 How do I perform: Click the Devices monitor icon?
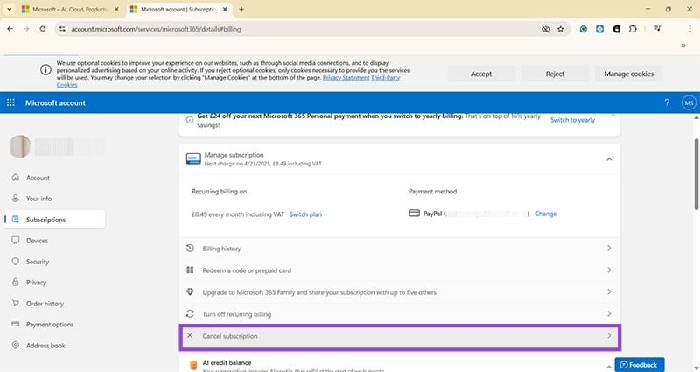15,240
